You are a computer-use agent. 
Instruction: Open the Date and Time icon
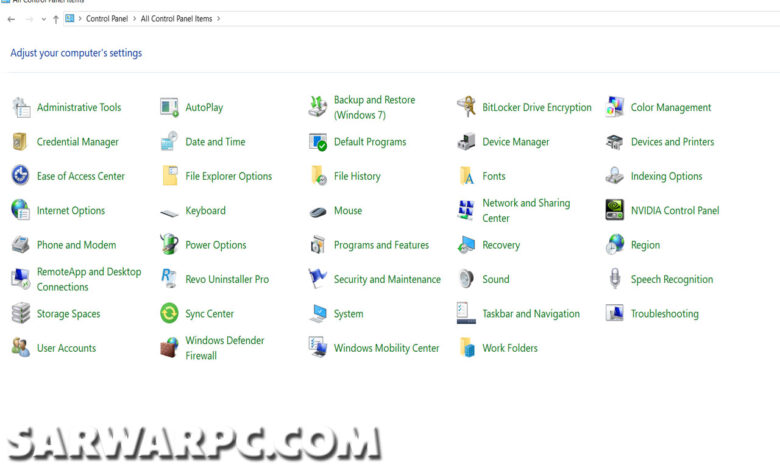tap(169, 141)
